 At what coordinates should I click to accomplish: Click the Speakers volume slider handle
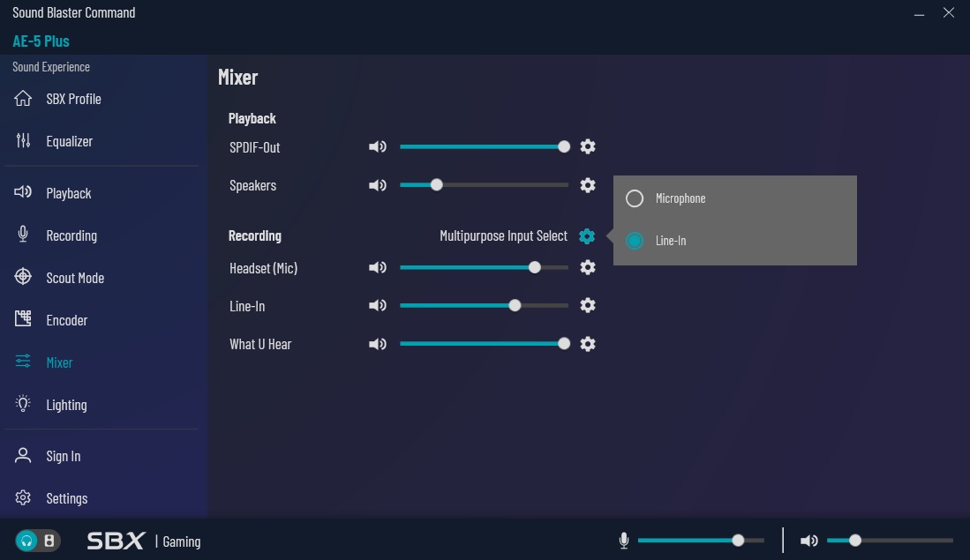[x=436, y=185]
